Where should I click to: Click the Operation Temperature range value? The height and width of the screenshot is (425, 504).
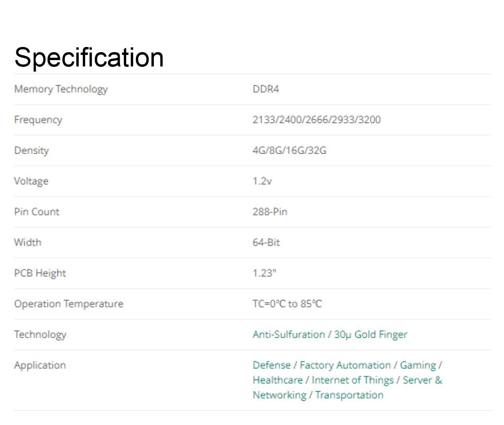[287, 304]
